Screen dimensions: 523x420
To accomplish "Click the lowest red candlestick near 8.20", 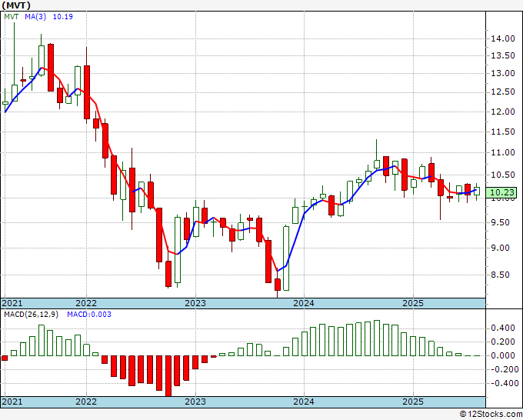I will point(277,285).
